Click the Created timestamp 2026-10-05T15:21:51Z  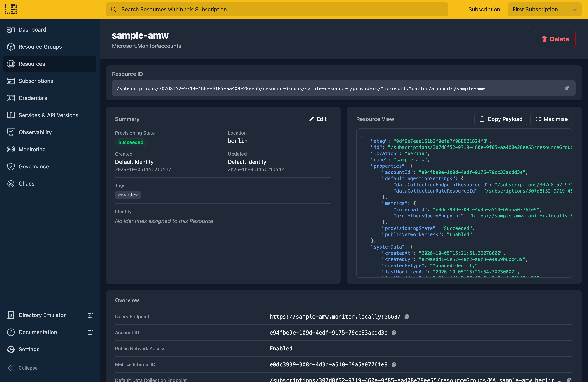[x=143, y=169]
